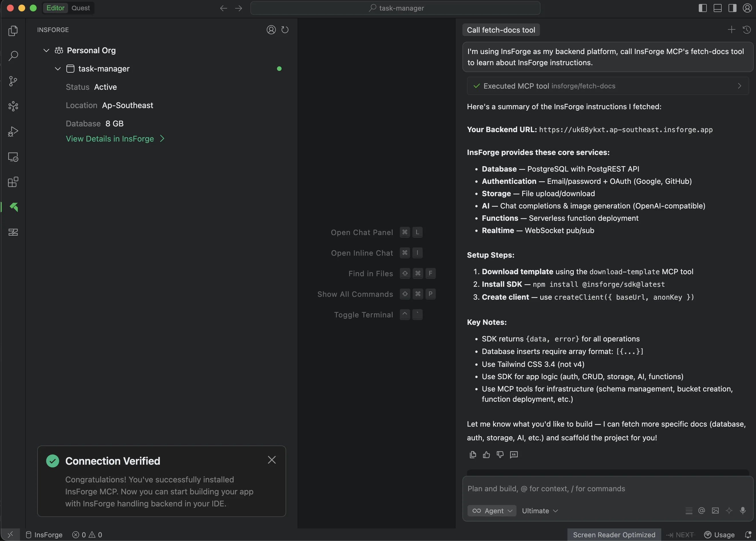Start a new chat with the plus icon
The width and height of the screenshot is (756, 541).
coord(731,30)
